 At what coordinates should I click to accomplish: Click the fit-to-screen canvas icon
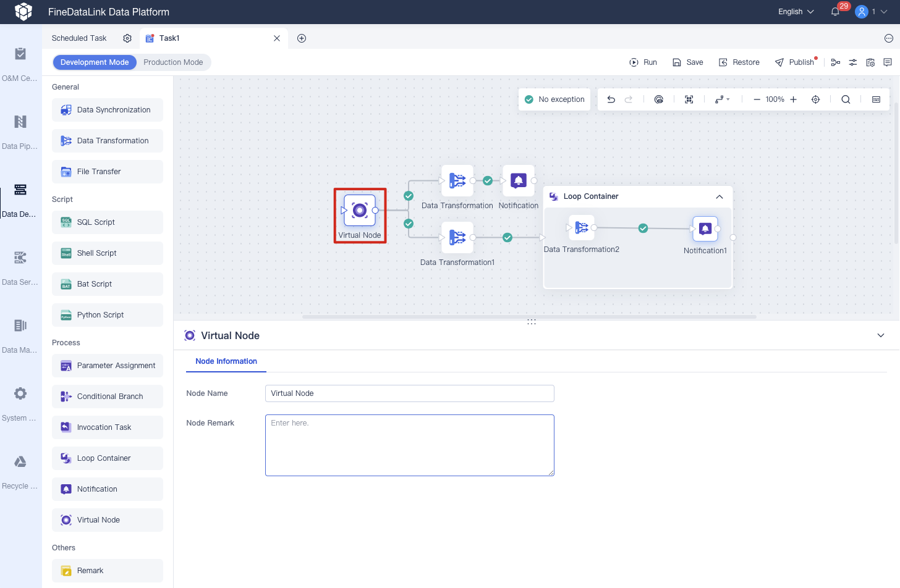point(689,99)
